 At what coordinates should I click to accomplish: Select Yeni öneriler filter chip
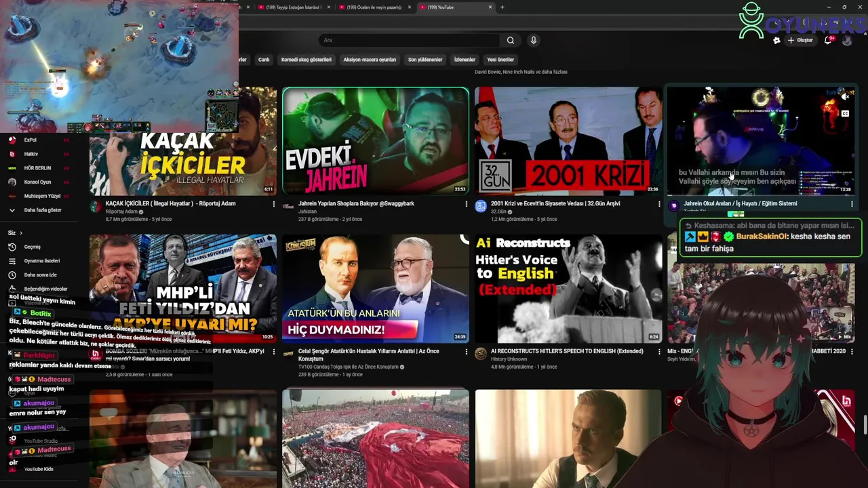click(x=501, y=60)
